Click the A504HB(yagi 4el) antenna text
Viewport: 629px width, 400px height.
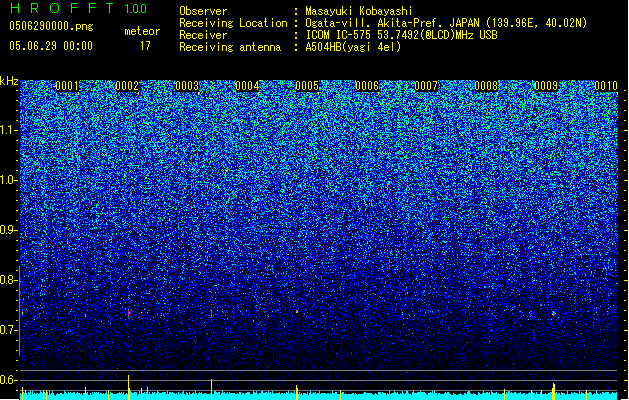(x=353, y=47)
